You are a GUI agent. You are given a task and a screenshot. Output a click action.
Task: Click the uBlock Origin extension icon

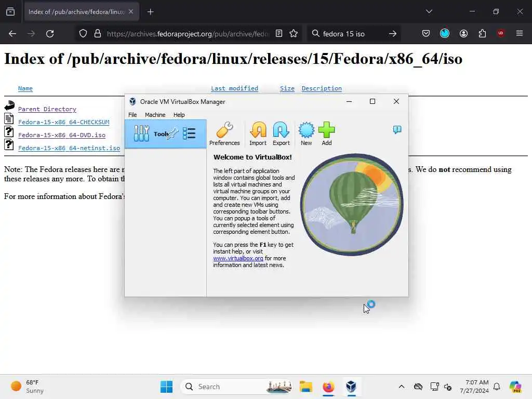click(501, 34)
